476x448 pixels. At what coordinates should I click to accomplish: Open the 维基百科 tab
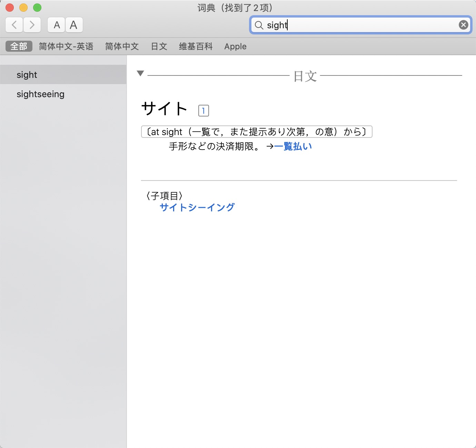tap(196, 46)
